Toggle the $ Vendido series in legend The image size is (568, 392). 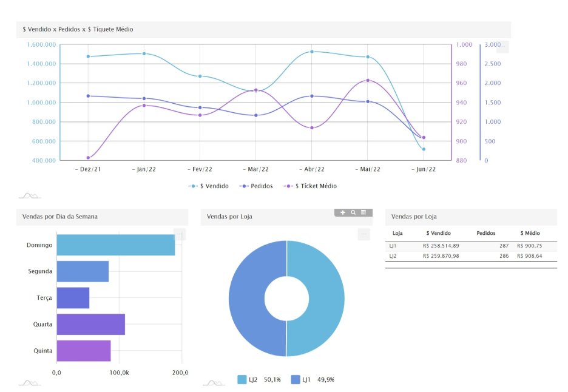click(208, 186)
